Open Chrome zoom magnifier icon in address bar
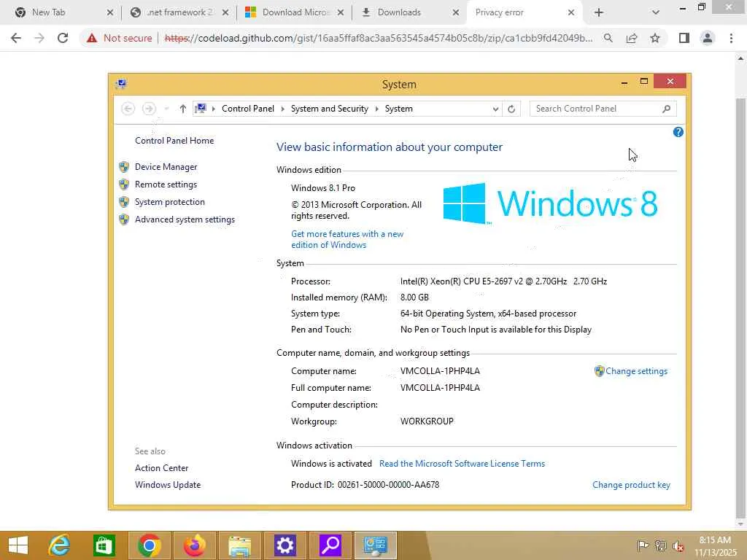This screenshot has height=560, width=747. click(x=608, y=38)
